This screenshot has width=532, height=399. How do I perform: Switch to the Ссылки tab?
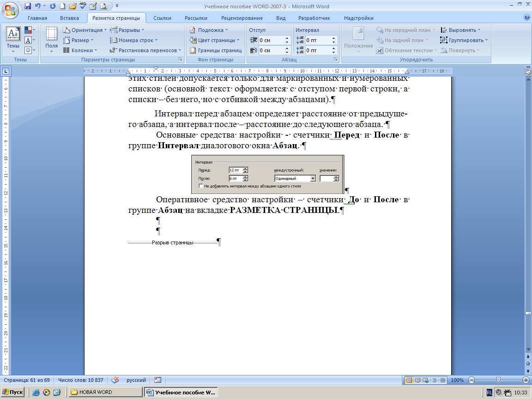point(162,18)
